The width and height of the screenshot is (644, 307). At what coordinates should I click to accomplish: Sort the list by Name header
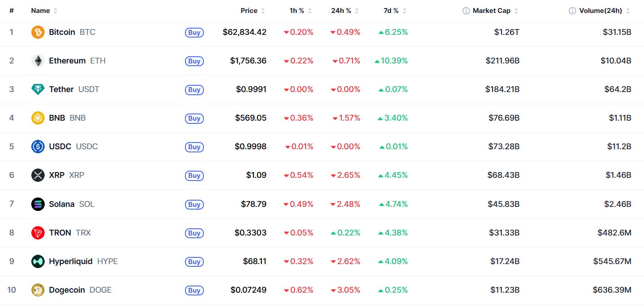(x=44, y=11)
